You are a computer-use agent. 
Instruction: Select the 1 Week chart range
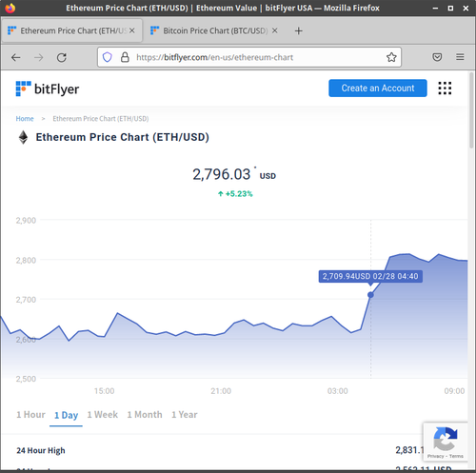[x=102, y=415]
